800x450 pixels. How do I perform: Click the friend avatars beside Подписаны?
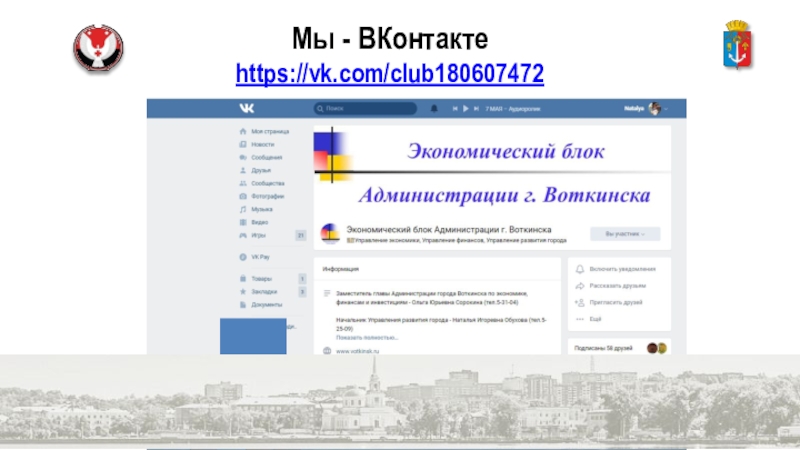[x=657, y=348]
